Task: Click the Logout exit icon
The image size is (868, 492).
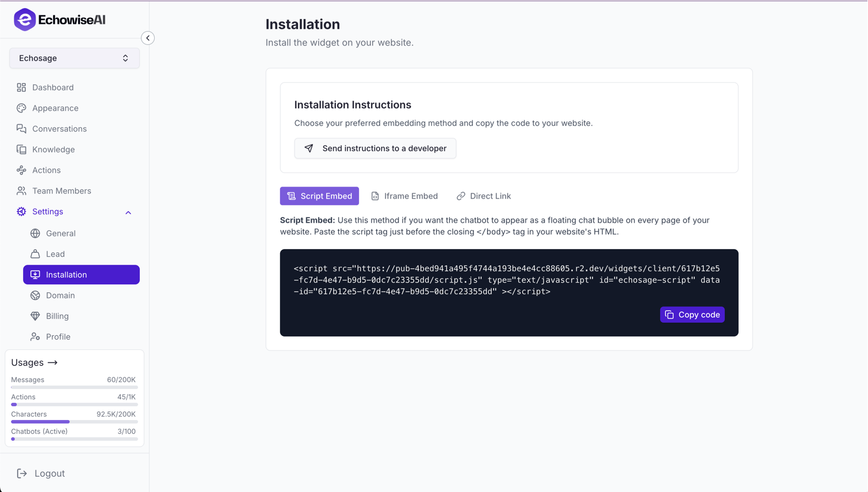Action: tap(22, 474)
